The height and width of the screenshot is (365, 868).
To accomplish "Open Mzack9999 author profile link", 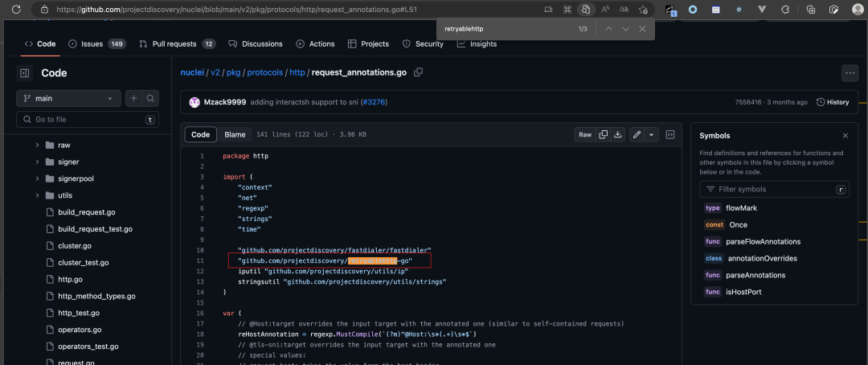I will (x=225, y=102).
